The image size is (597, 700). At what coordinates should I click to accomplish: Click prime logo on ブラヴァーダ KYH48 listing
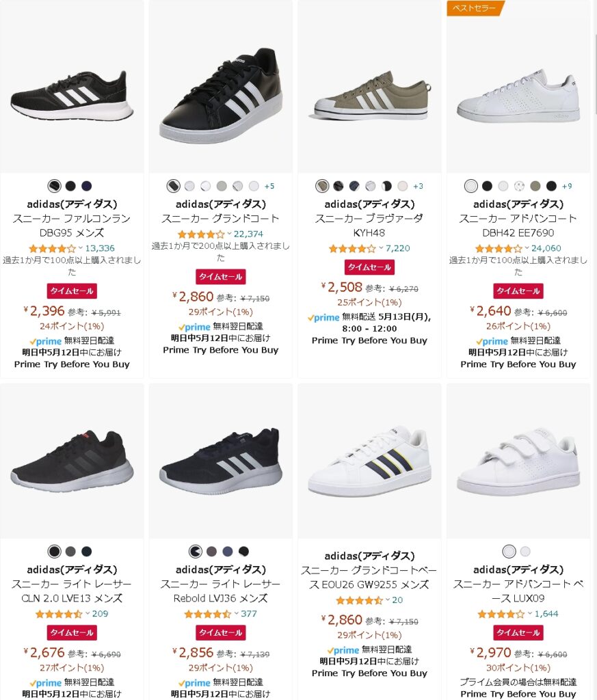(323, 317)
